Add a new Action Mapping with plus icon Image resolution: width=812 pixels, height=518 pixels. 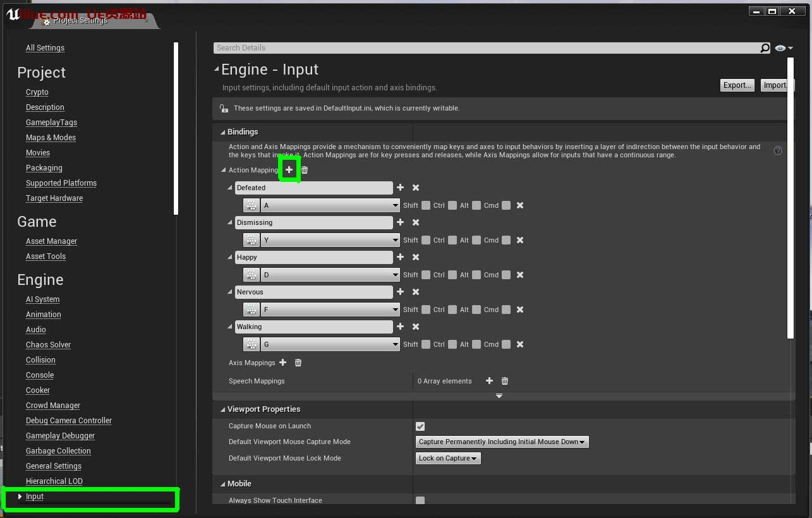click(289, 170)
